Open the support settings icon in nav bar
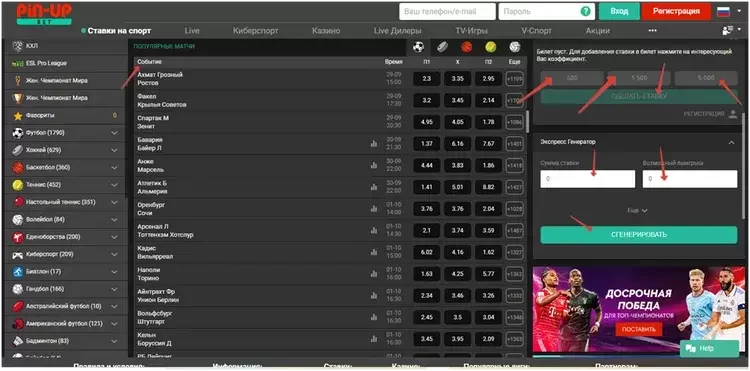 (x=729, y=31)
